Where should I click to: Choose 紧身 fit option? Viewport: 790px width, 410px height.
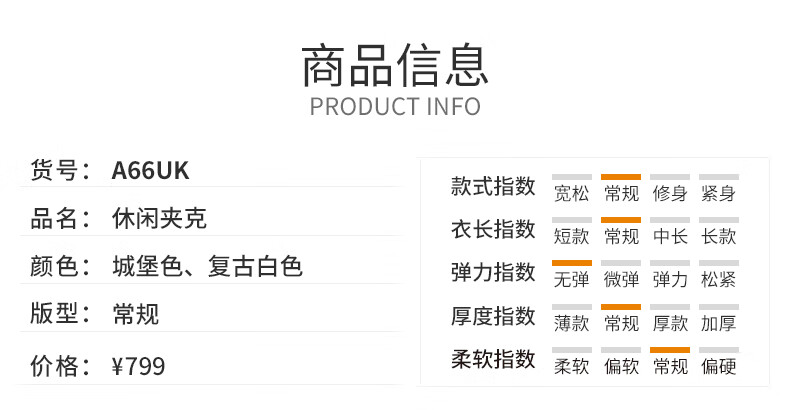coord(718,193)
